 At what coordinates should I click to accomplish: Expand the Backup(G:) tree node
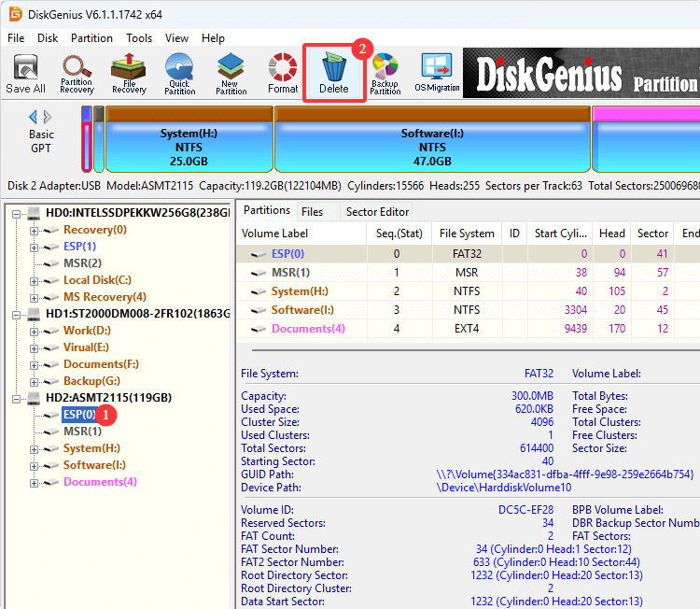34,382
